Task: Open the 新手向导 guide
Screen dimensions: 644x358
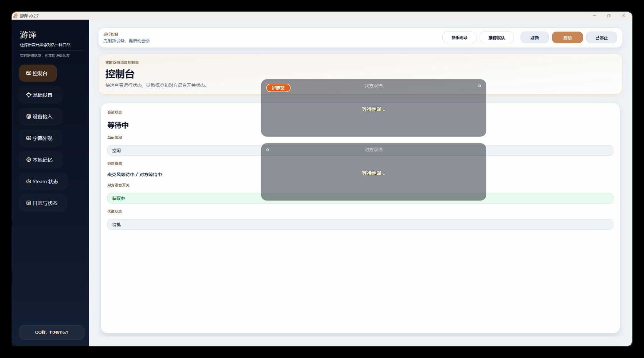Action: click(459, 38)
